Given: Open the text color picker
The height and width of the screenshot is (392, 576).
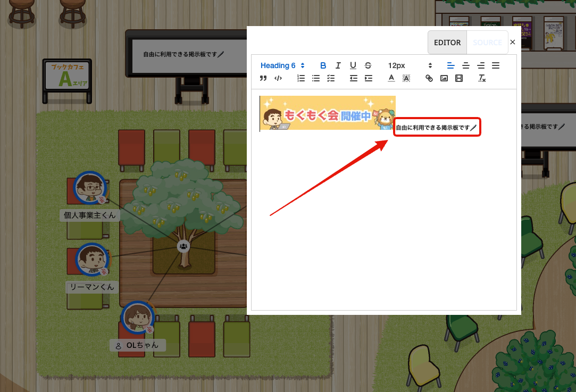Looking at the screenshot, I should coord(391,78).
